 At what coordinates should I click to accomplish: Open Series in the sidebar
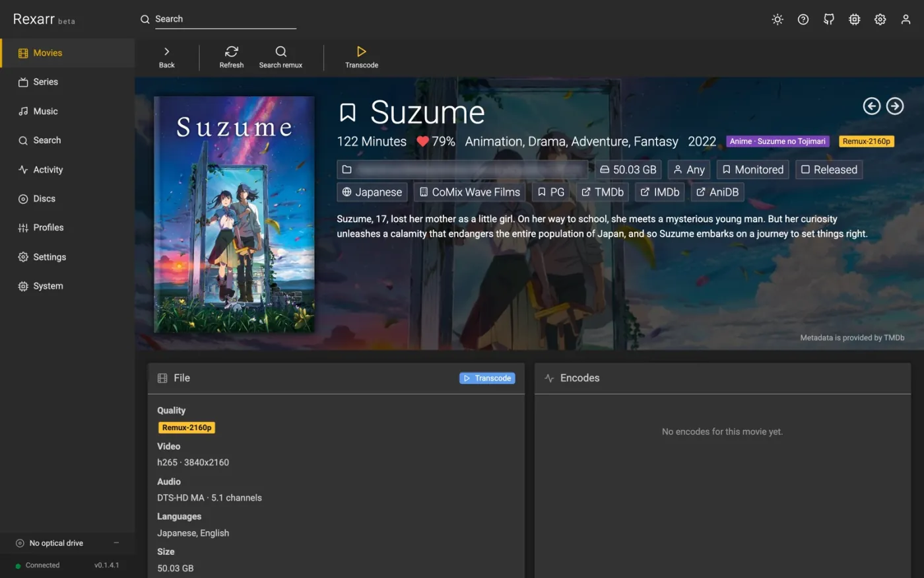(67, 82)
